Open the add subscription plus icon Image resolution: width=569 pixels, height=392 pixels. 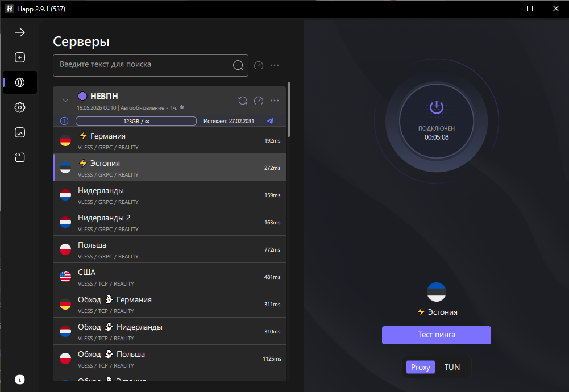[20, 57]
